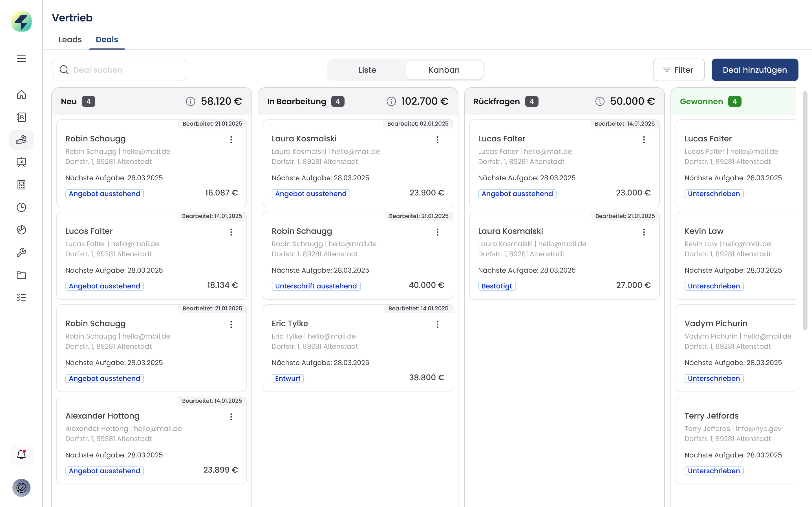Screen dimensions: 812x507
Task: Click the Deal hinzufügen button
Action: 754,70
